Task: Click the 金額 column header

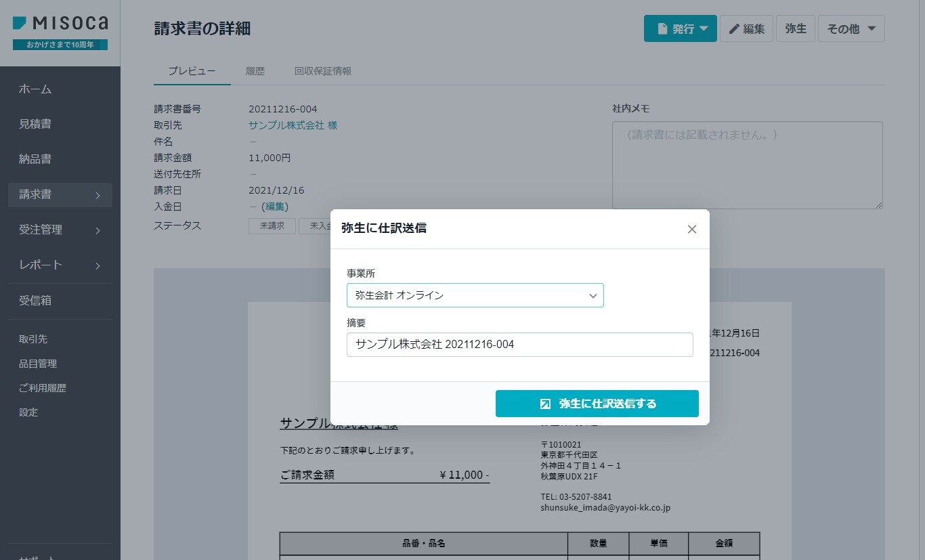Action: [724, 543]
